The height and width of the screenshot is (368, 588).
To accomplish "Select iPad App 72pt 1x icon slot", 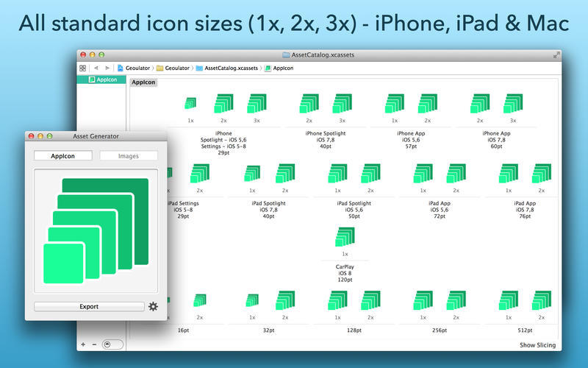I will coord(423,173).
